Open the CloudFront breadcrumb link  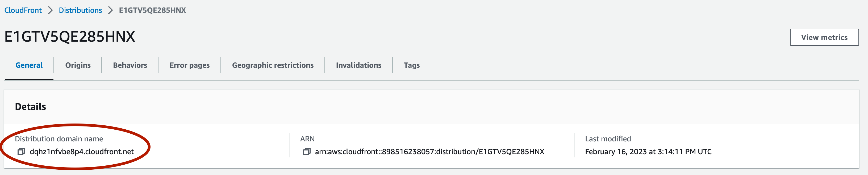23,10
